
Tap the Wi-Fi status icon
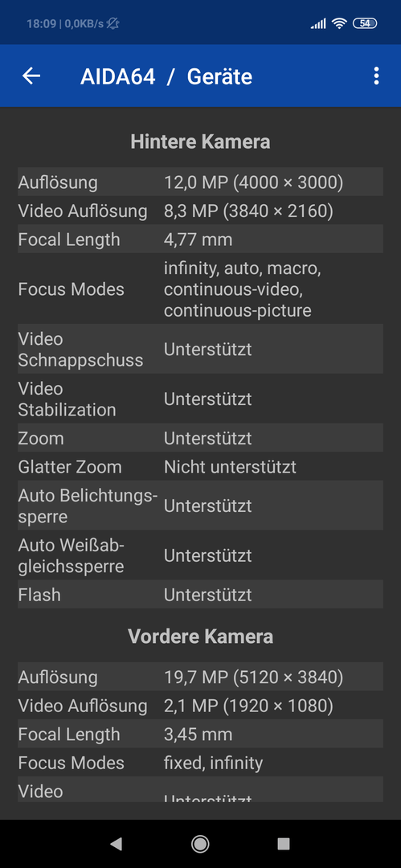coord(339,23)
